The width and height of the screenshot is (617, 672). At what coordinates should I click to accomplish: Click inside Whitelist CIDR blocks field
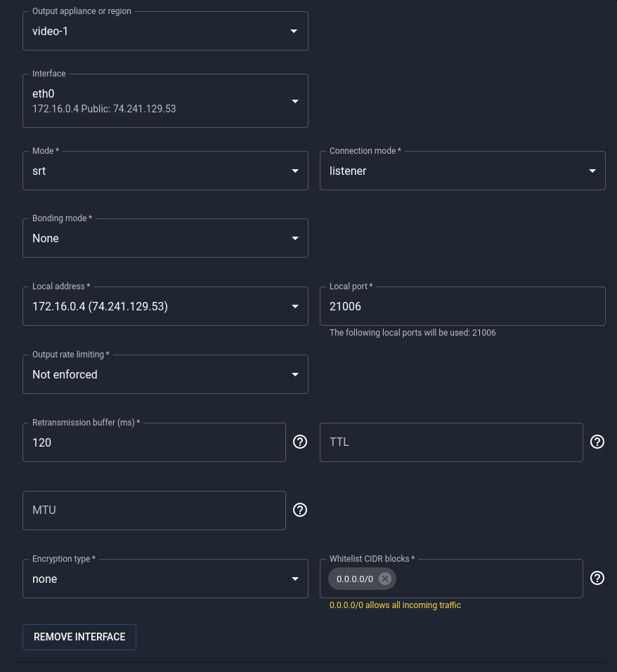coord(488,579)
